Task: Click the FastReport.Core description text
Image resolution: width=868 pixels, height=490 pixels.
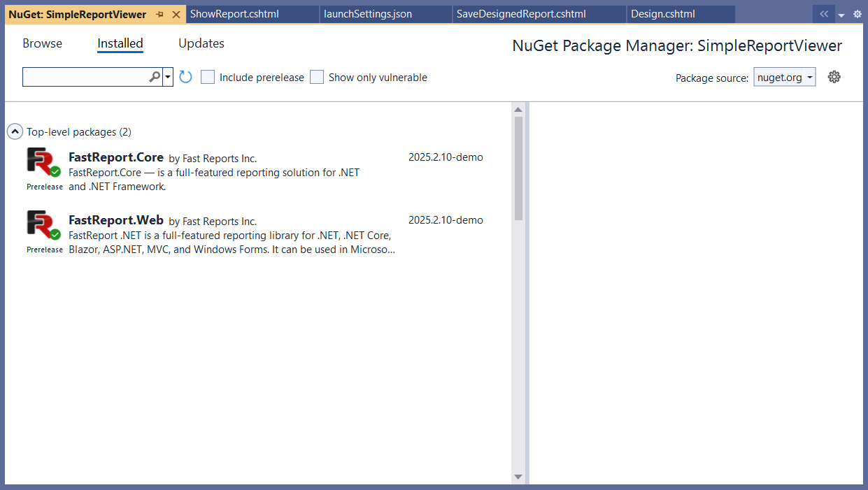Action: tap(214, 180)
